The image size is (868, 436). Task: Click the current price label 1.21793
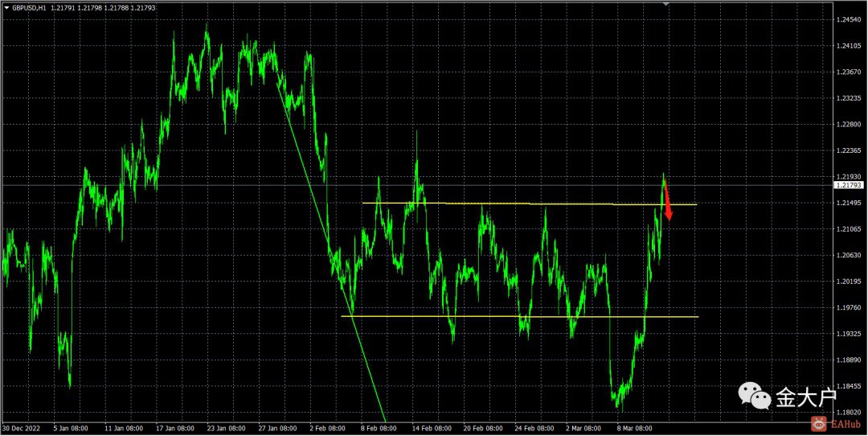click(848, 185)
